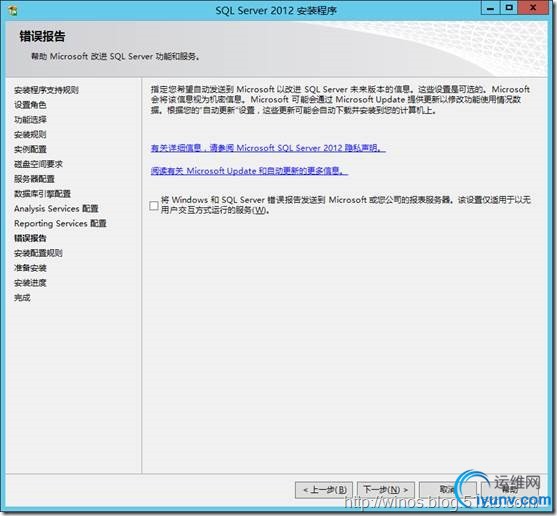Select the 安装规则 step
Image resolution: width=557 pixels, height=516 pixels.
(x=30, y=135)
